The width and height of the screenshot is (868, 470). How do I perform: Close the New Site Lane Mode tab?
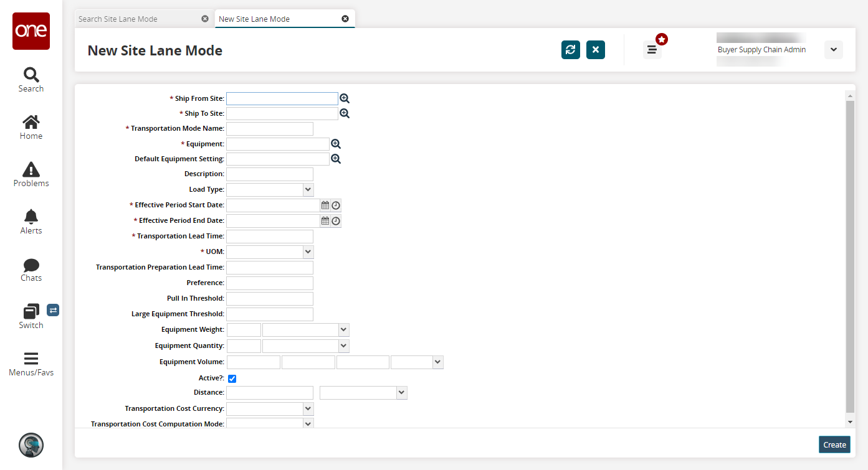tap(345, 19)
